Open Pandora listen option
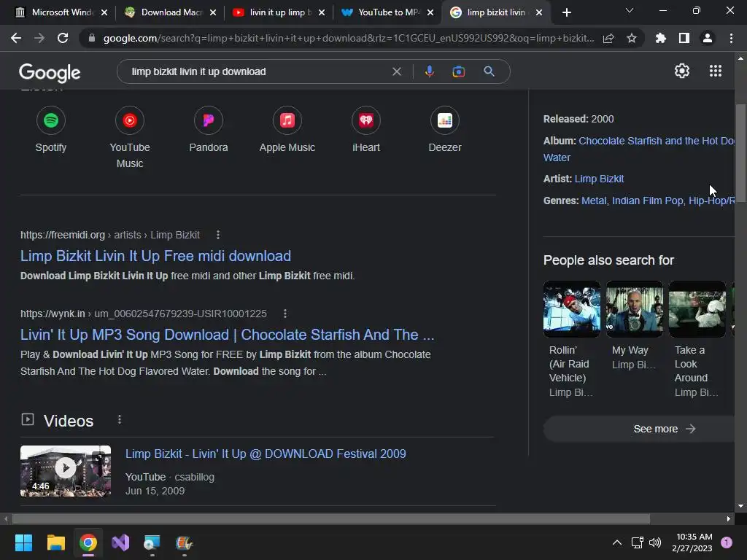This screenshot has height=560, width=747. click(209, 130)
